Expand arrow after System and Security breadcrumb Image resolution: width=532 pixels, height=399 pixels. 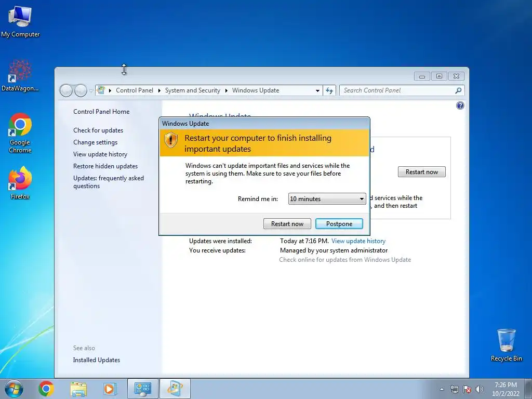(227, 90)
